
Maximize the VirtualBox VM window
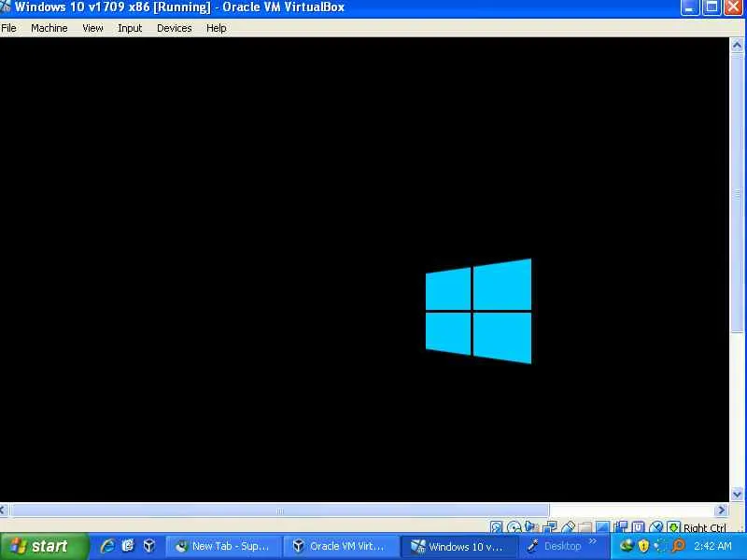point(712,7)
